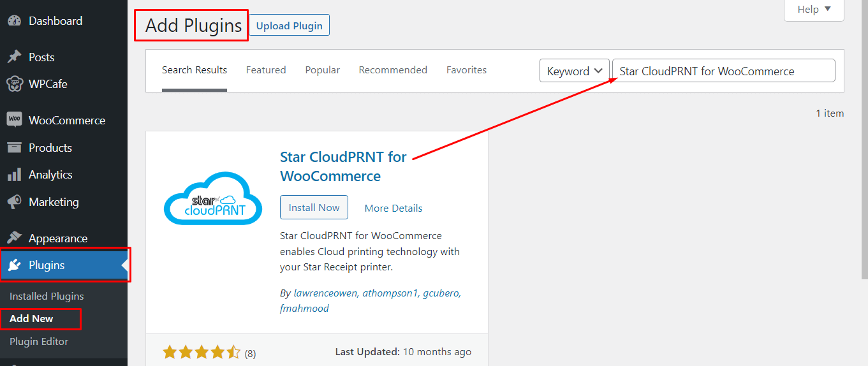Viewport: 868px width, 366px height.
Task: Expand the Help panel dropdown
Action: (x=814, y=10)
